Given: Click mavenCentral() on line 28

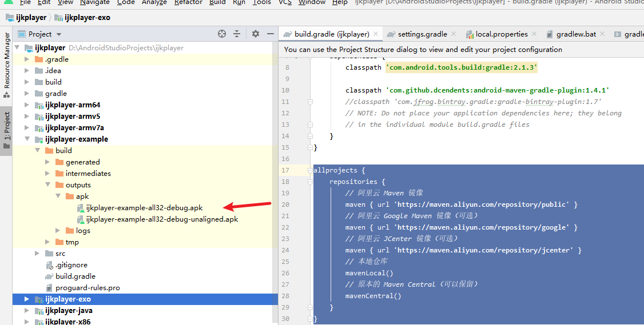Looking at the screenshot, I should pos(373,296).
